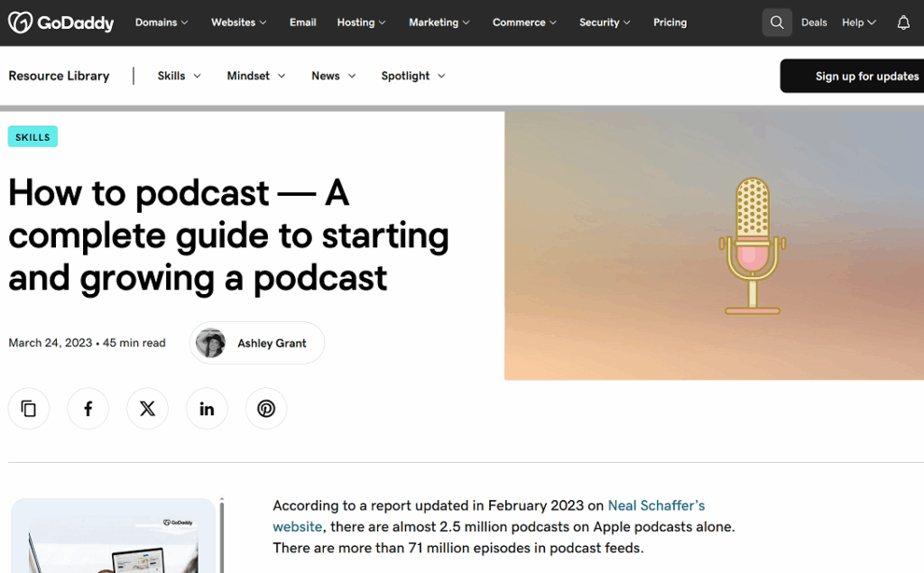The height and width of the screenshot is (573, 924).
Task: Go to the Pricing page
Action: point(670,23)
